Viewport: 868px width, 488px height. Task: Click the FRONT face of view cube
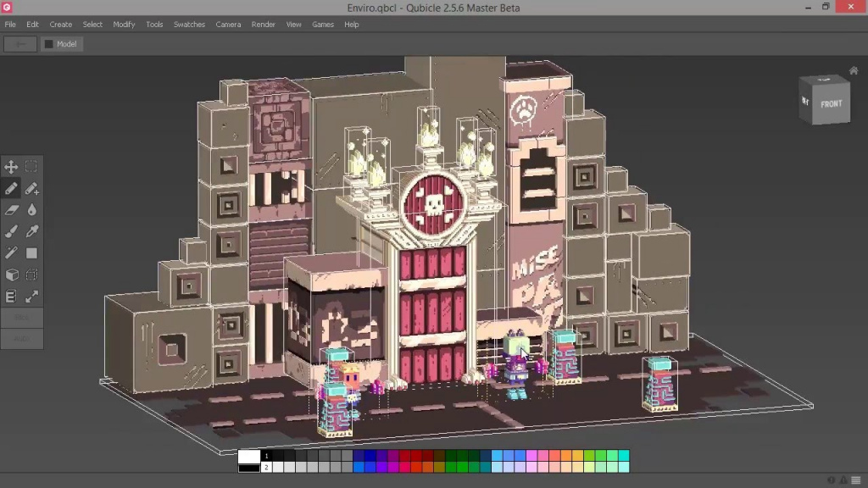[831, 104]
